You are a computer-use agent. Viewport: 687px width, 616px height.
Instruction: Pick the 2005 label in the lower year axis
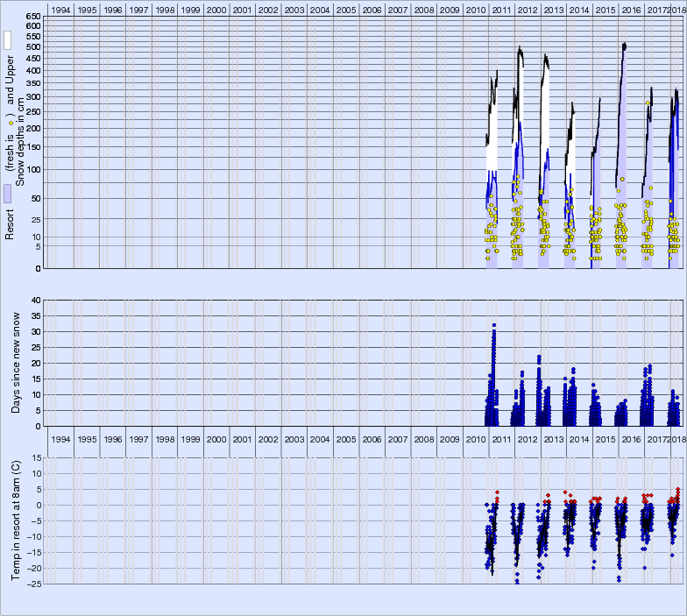pyautogui.click(x=346, y=439)
